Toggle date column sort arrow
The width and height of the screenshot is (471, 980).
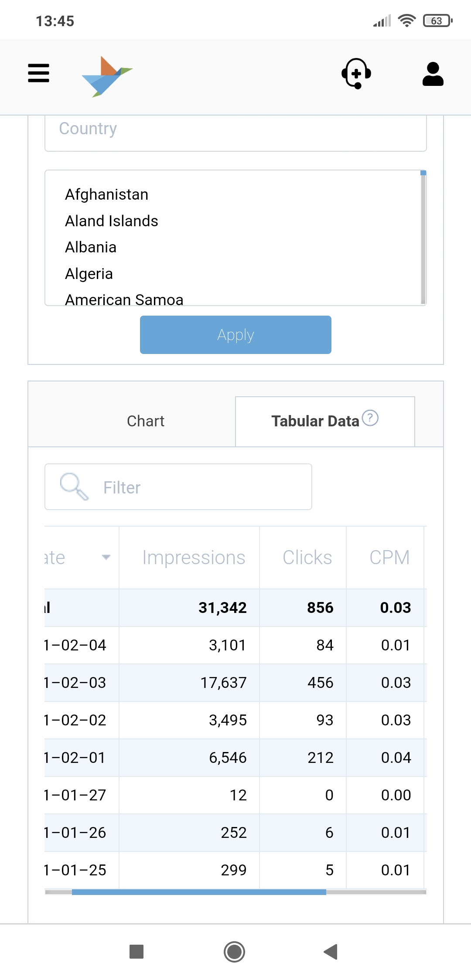click(106, 557)
